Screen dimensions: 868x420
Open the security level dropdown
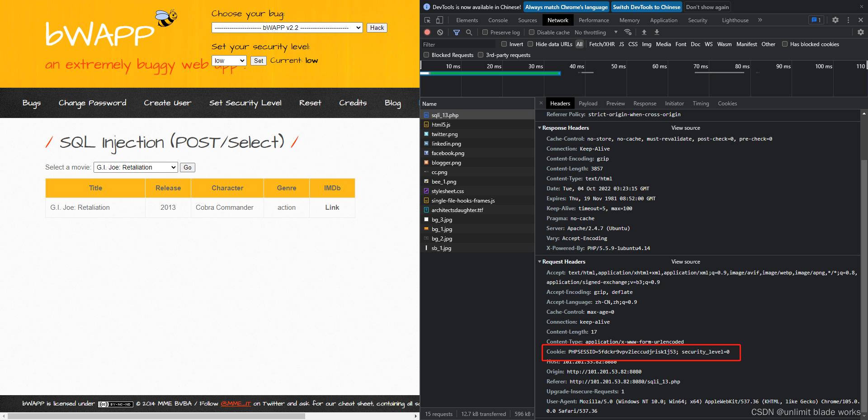point(229,61)
